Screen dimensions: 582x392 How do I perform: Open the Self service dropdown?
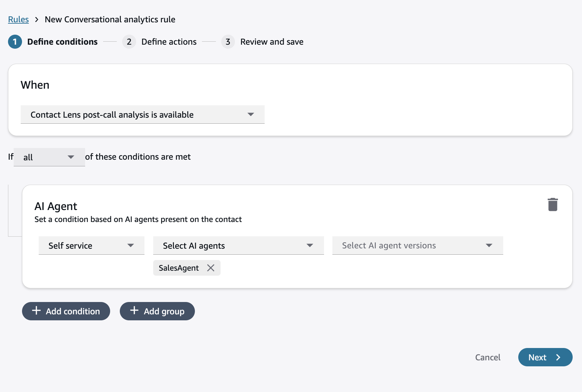click(91, 246)
